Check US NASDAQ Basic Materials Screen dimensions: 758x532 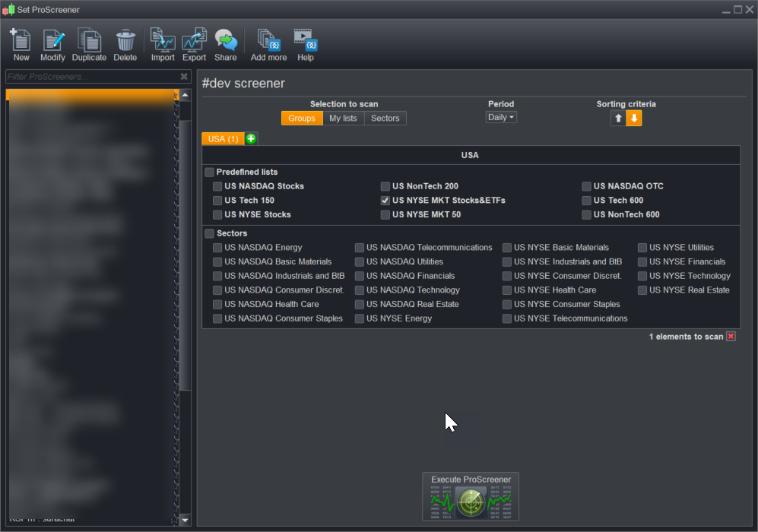pyautogui.click(x=217, y=262)
